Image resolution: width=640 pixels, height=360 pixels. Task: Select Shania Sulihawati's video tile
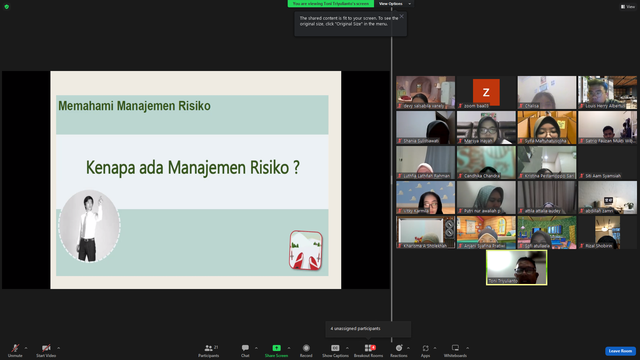(425, 127)
